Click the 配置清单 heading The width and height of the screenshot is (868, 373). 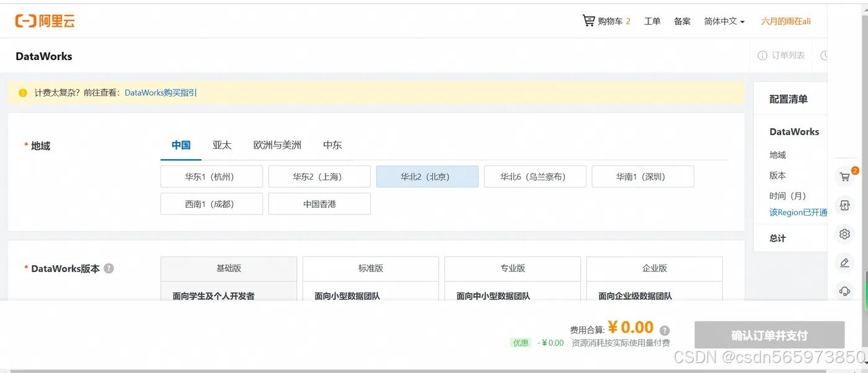click(x=789, y=99)
